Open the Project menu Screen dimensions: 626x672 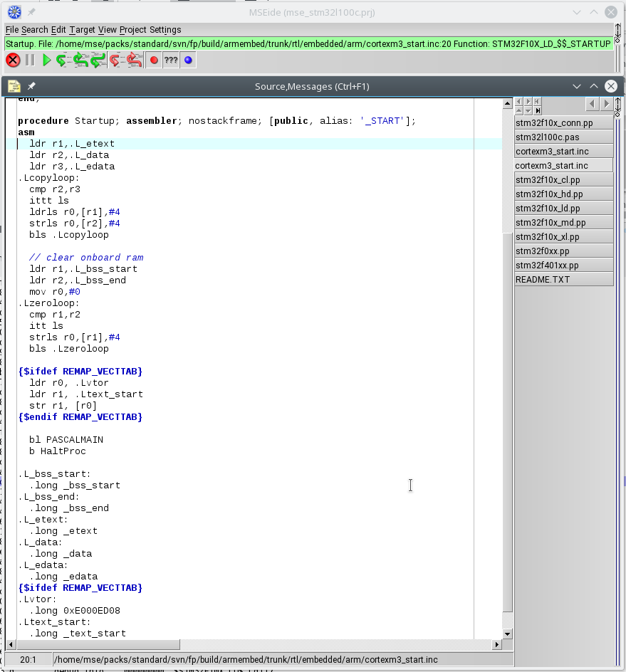(132, 30)
